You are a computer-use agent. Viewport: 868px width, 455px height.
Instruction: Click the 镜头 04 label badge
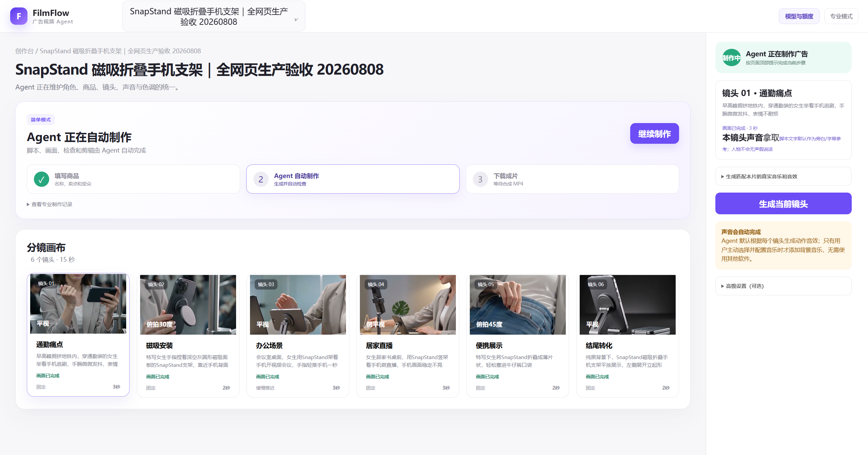tap(376, 284)
